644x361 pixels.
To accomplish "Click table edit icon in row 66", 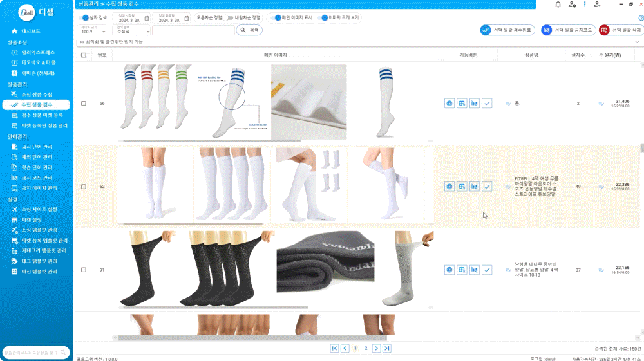I will coord(462,104).
